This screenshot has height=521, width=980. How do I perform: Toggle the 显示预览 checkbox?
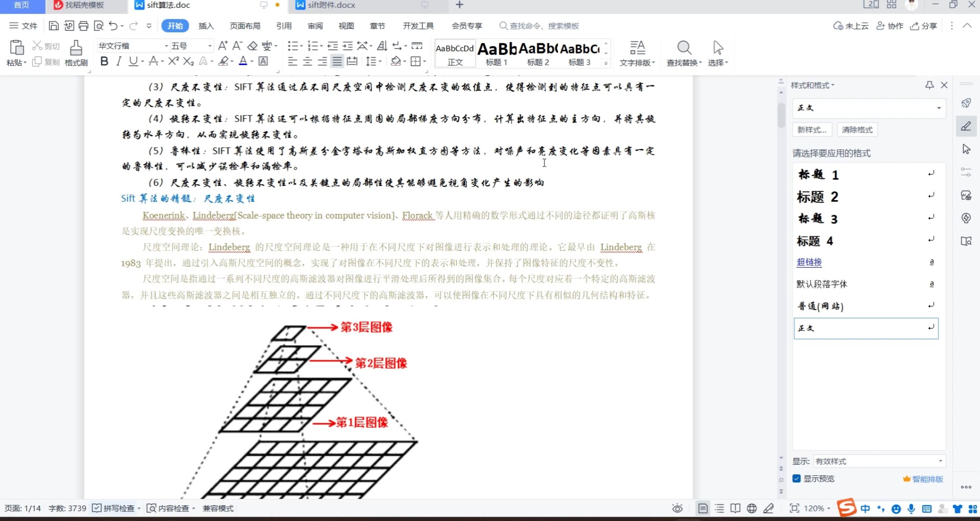click(x=797, y=479)
